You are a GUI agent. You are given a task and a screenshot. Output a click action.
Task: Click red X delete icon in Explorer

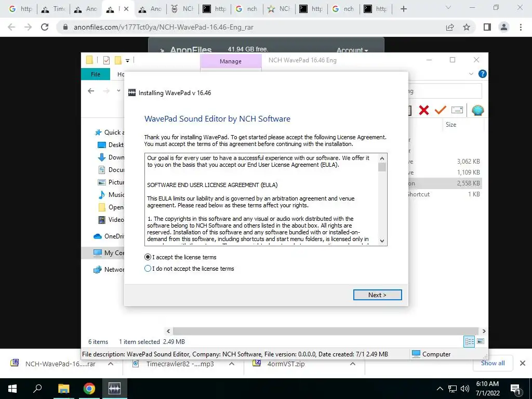424,110
